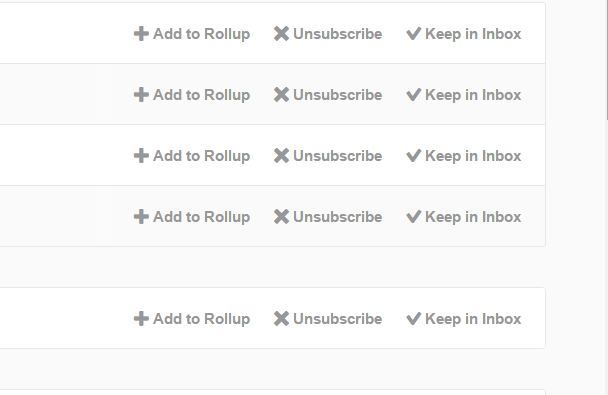Click the checkmark icon in third row
Image resolution: width=608 pixels, height=395 pixels.
point(413,156)
